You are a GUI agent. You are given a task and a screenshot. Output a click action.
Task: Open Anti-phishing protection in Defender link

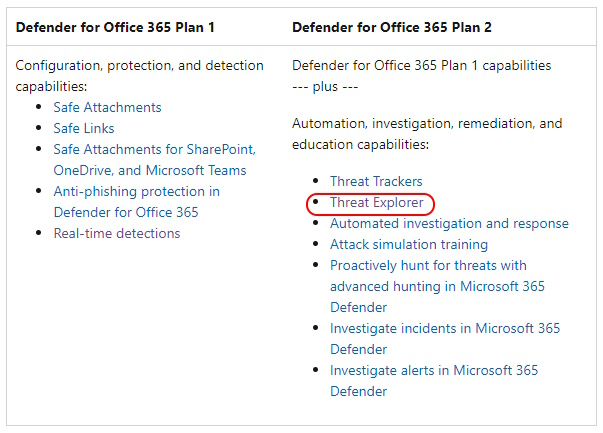[137, 202]
